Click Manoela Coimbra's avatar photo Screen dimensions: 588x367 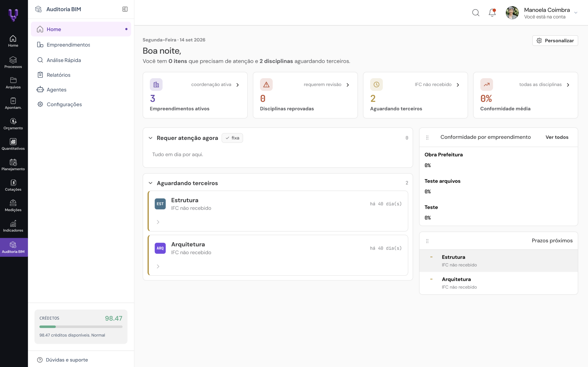pyautogui.click(x=512, y=13)
